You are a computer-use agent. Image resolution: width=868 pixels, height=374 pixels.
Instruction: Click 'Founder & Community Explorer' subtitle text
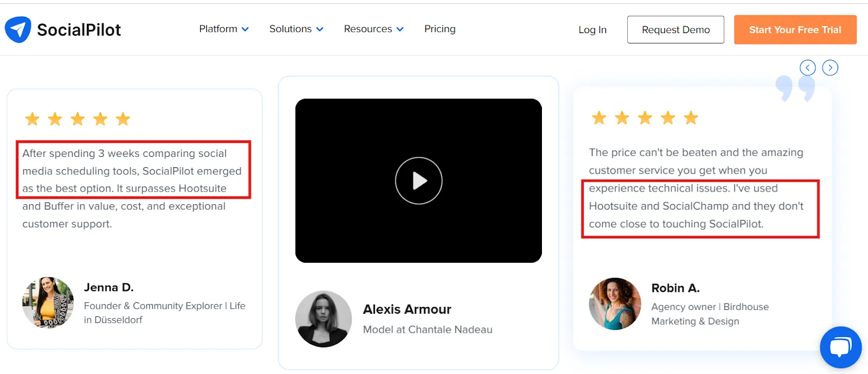point(153,306)
